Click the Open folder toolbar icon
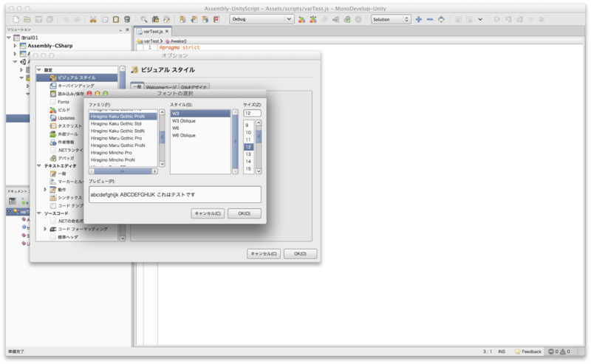Screen dimensions: 591x364 click(27, 19)
